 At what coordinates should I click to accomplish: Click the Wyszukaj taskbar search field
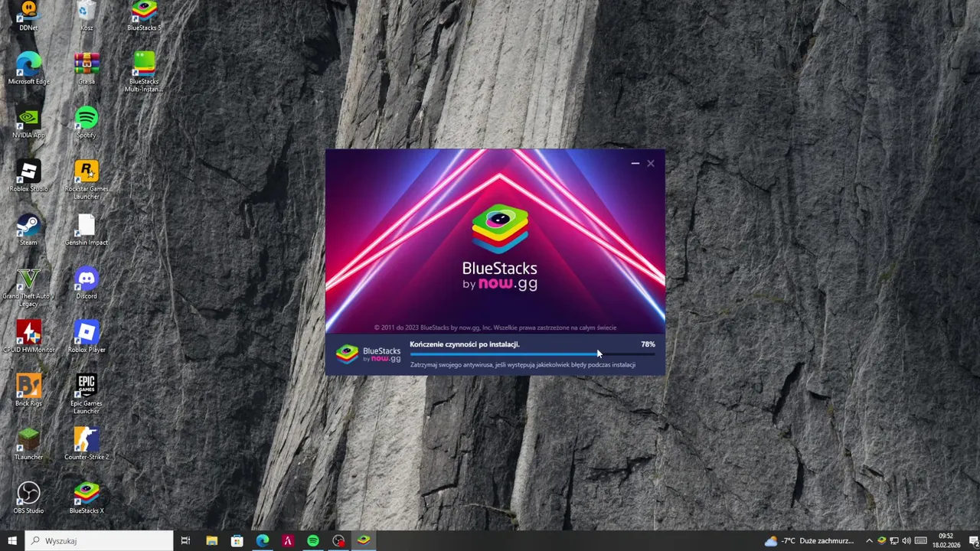[99, 541]
